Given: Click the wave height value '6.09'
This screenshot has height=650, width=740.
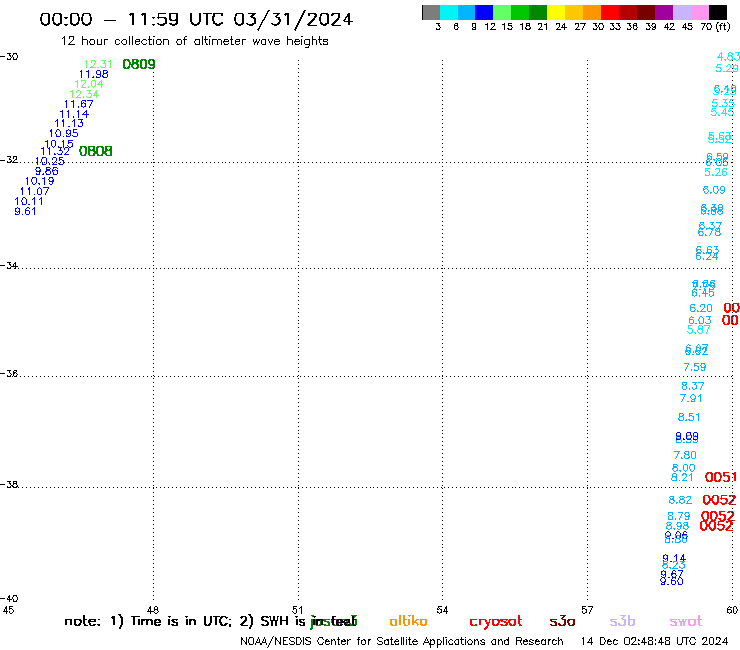Looking at the screenshot, I should [714, 190].
